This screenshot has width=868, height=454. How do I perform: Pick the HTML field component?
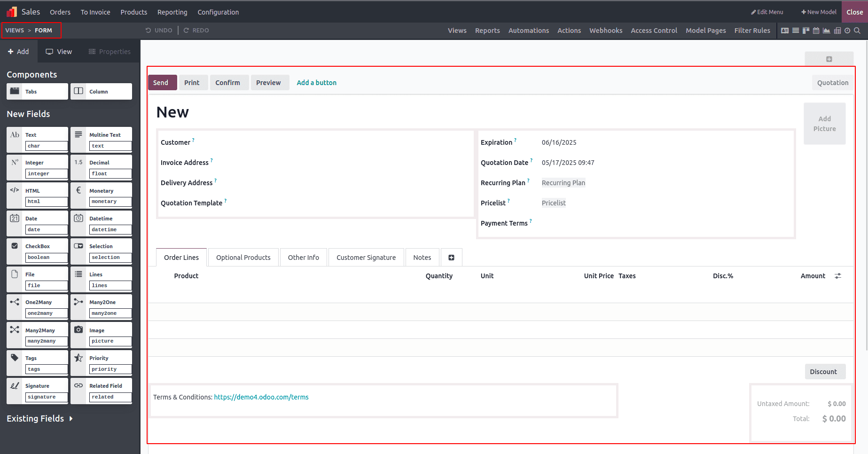(37, 196)
